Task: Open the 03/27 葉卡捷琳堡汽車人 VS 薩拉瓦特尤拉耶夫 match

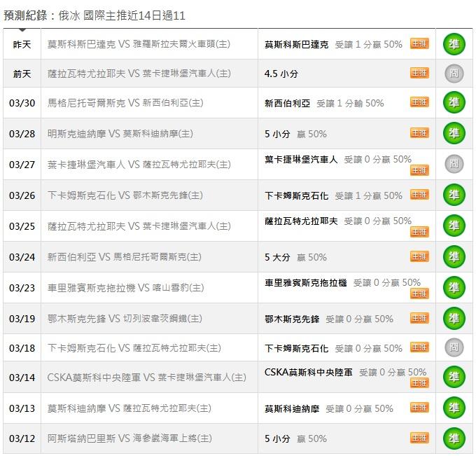Action: (139, 165)
